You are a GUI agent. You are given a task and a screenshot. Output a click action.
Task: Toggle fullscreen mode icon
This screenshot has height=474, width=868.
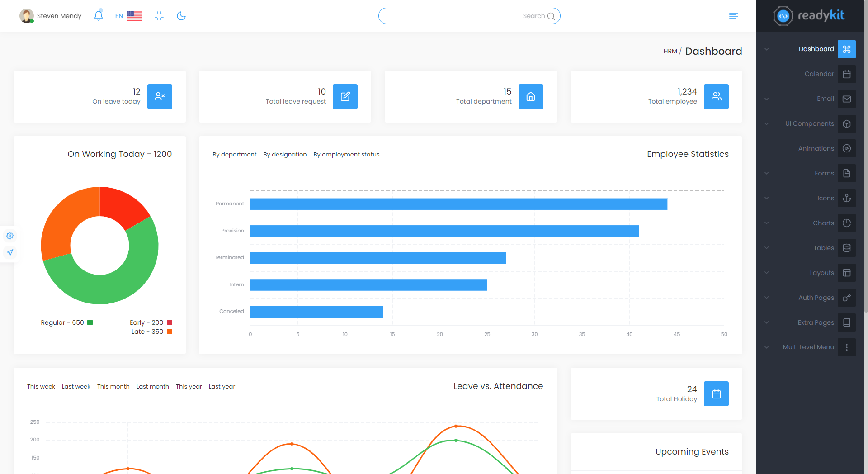pos(159,16)
